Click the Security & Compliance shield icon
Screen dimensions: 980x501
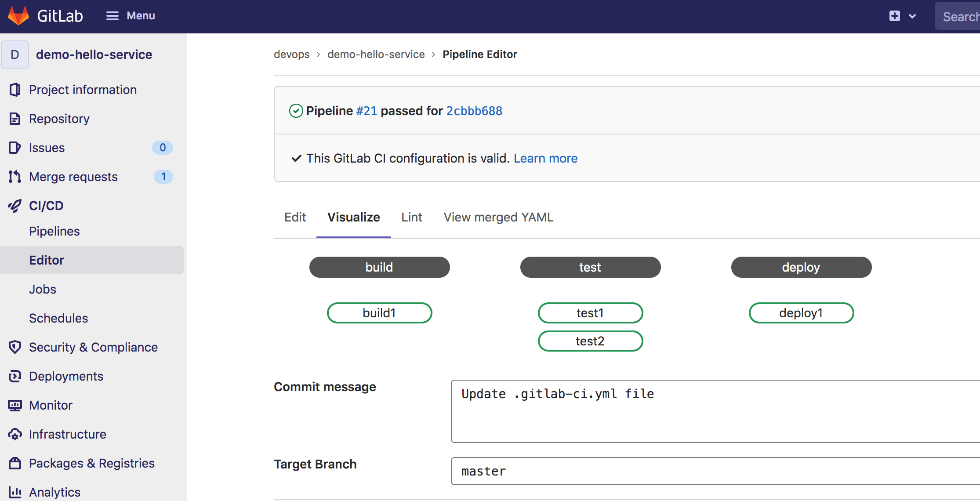tap(15, 347)
